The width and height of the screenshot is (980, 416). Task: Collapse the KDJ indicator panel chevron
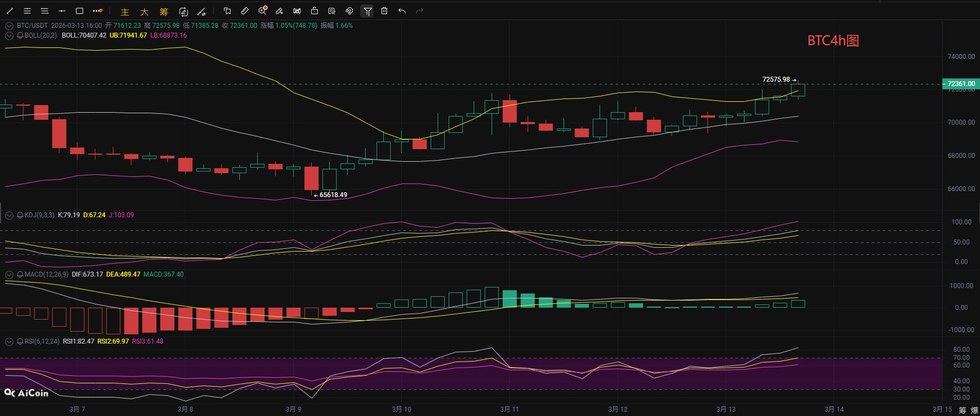coord(9,216)
